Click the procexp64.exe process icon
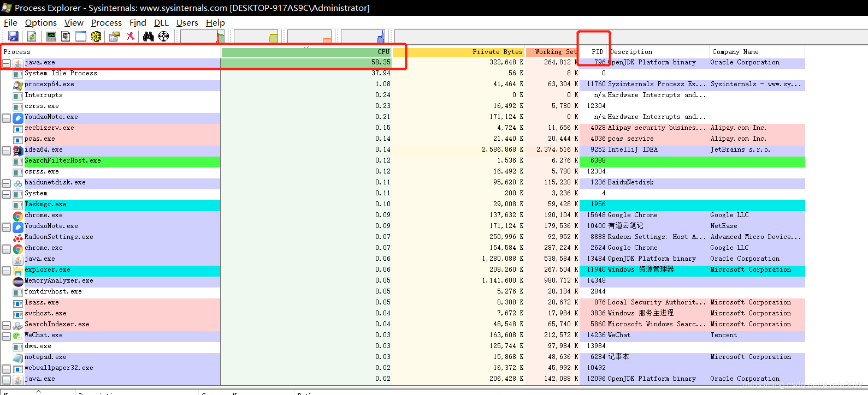 click(18, 85)
